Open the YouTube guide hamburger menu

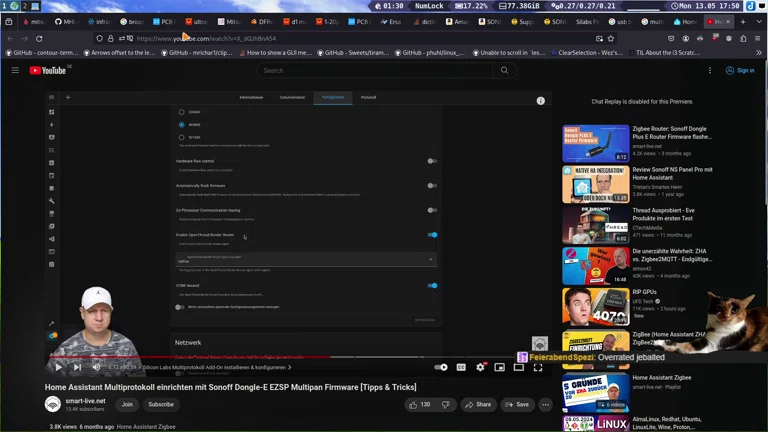[x=15, y=70]
